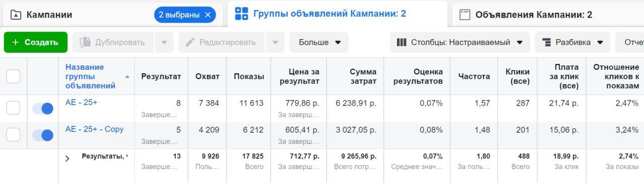Image resolution: width=644 pixels, height=183 pixels.
Task: Click the Campaigns folder icon
Action: 16,15
